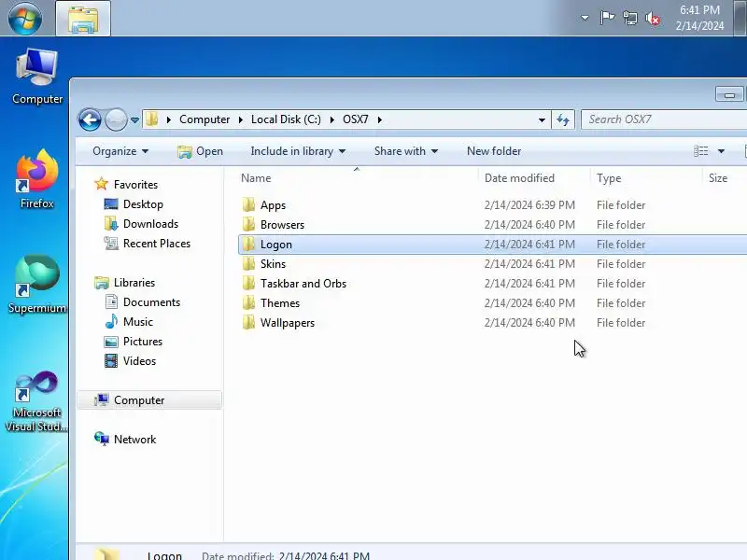Expand the arrow after OSX7 breadcrumb
The height and width of the screenshot is (560, 747).
point(380,119)
